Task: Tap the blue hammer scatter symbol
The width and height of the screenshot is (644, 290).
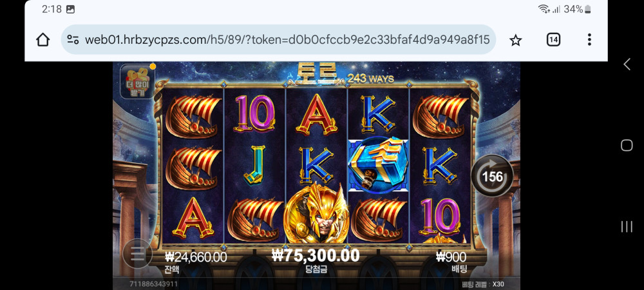Action: 378,165
